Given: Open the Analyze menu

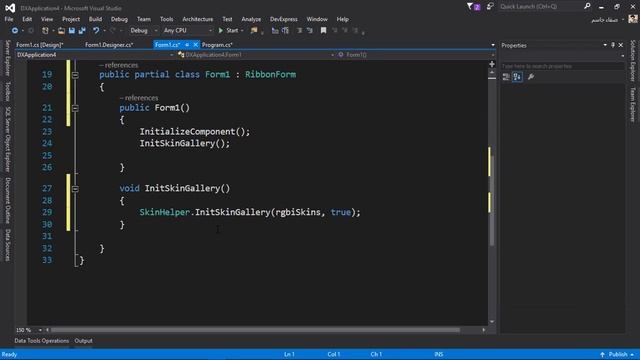Looking at the screenshot, I should (251, 19).
